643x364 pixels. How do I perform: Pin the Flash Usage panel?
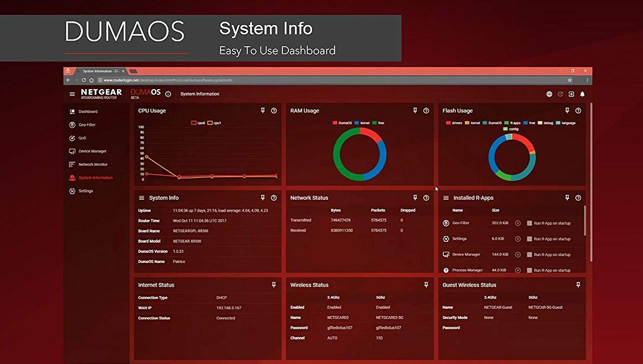click(567, 111)
